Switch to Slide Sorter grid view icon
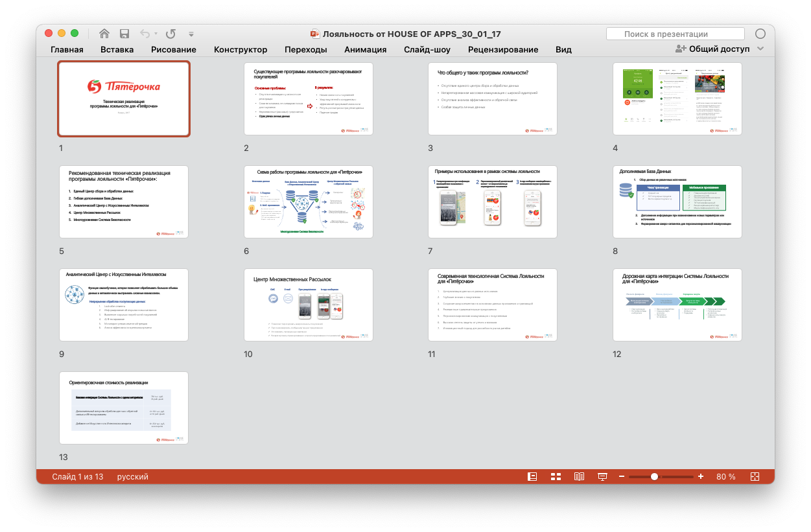Viewport: 811px width, 532px height. pos(556,476)
